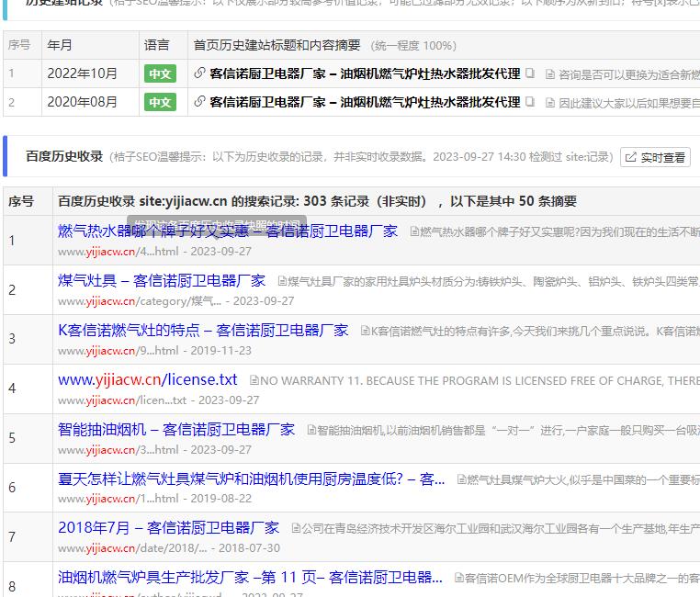The height and width of the screenshot is (597, 700).
Task: Click the snapshot icon before 智能抽油烟机,以前 summary
Action: click(311, 430)
